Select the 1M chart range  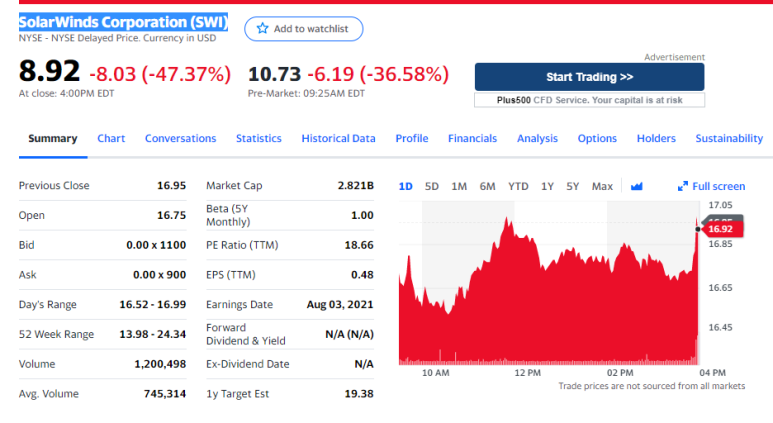[459, 186]
